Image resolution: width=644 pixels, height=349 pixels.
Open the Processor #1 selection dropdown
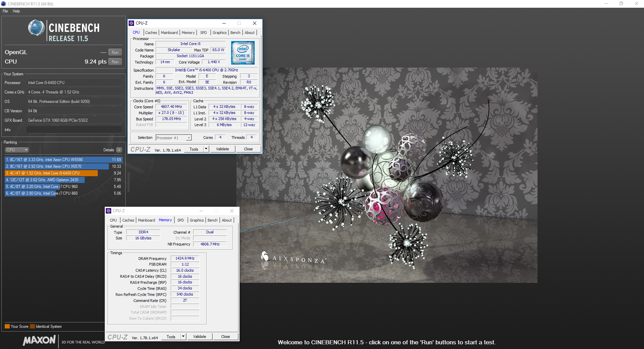pos(174,138)
